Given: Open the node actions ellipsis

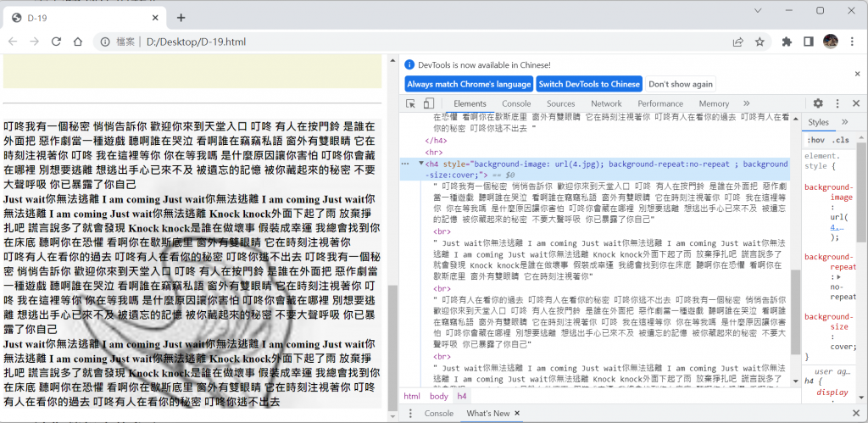Looking at the screenshot, I should pyautogui.click(x=405, y=164).
